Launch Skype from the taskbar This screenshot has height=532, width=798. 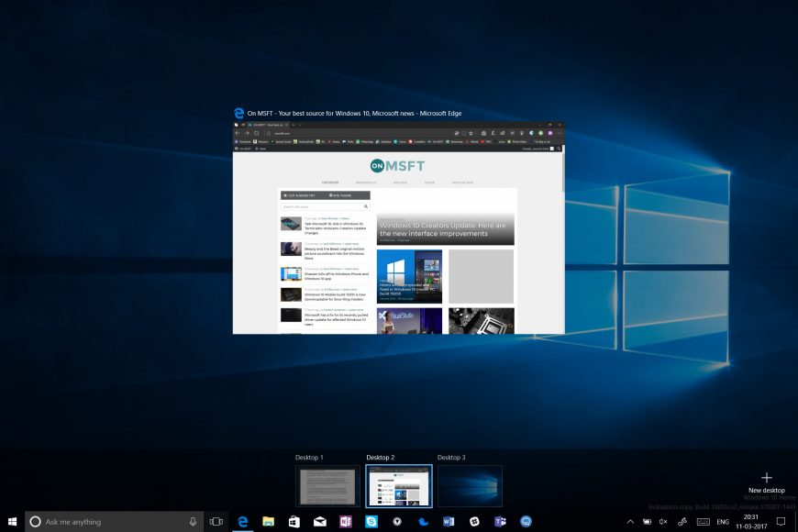point(371,521)
